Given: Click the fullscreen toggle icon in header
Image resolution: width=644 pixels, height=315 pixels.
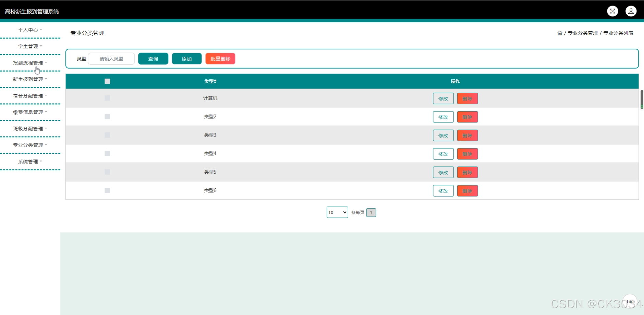Looking at the screenshot, I should (612, 11).
